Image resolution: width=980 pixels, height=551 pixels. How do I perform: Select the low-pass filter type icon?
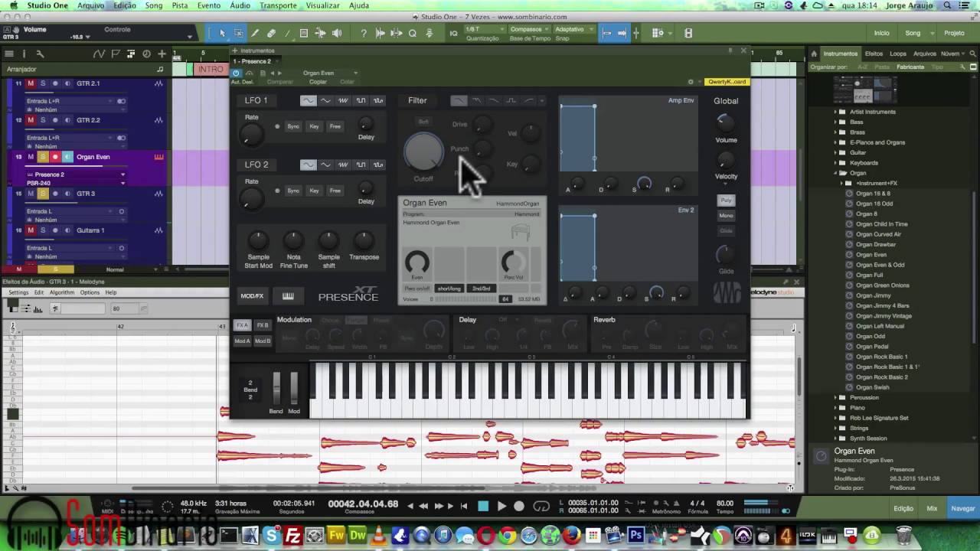coord(459,100)
